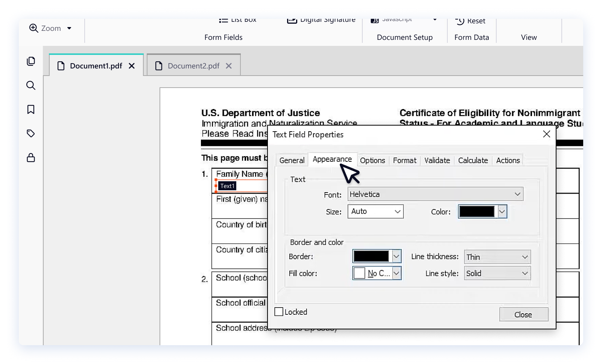Open the tags panel in the sidebar
This screenshot has height=364, width=602.
point(30,133)
